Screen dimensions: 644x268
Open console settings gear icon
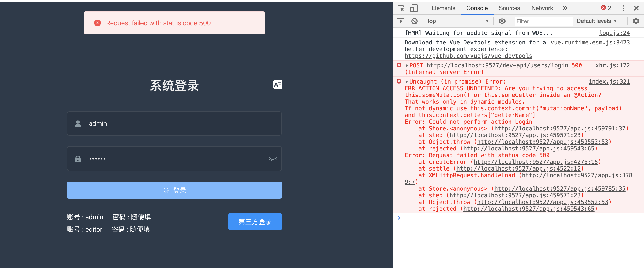[x=636, y=21]
